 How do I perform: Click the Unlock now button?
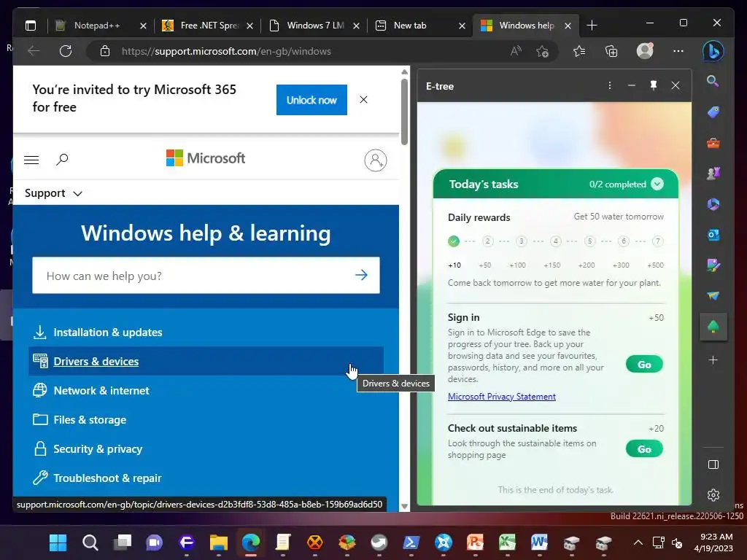pyautogui.click(x=311, y=100)
